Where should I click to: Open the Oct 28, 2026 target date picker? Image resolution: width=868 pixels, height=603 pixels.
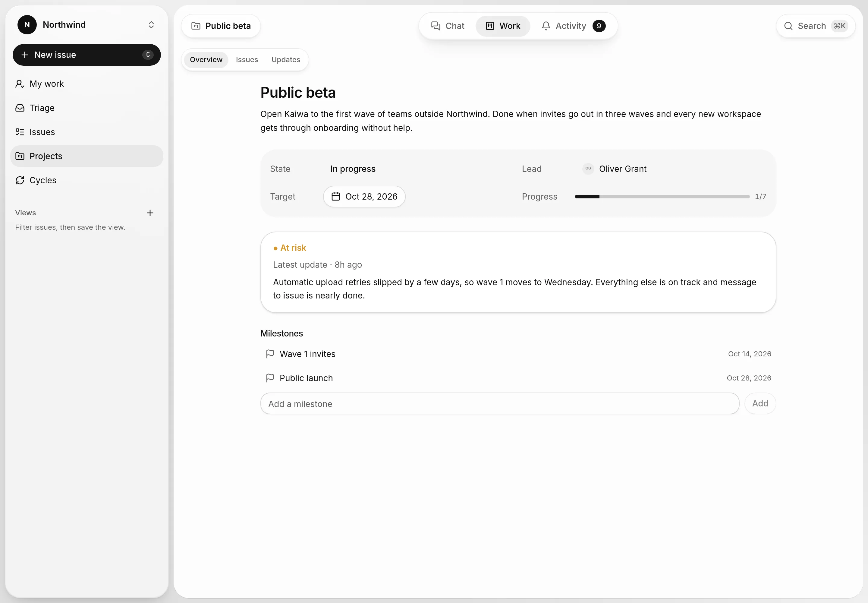point(364,197)
